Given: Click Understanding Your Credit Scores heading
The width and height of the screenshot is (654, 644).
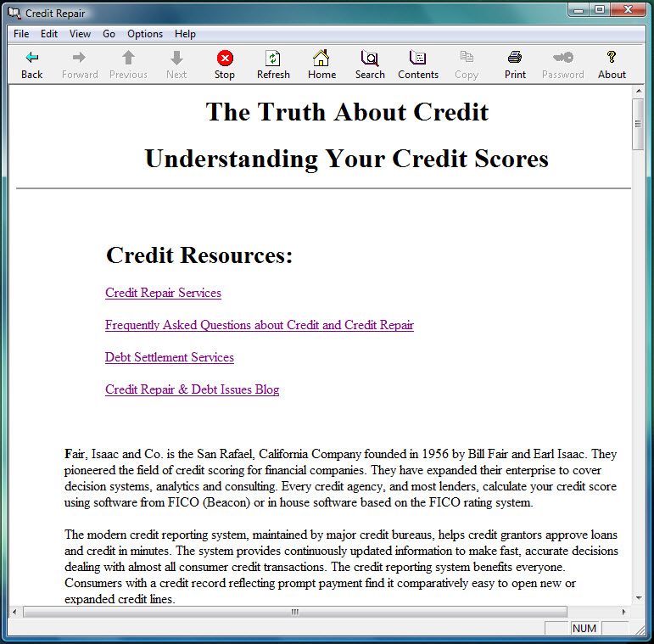Looking at the screenshot, I should (x=347, y=159).
